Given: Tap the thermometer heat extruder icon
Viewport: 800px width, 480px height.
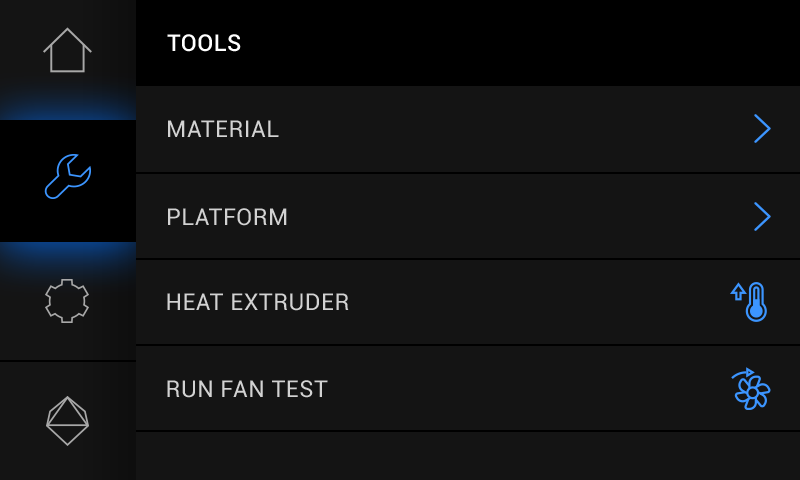Looking at the screenshot, I should click(x=748, y=302).
